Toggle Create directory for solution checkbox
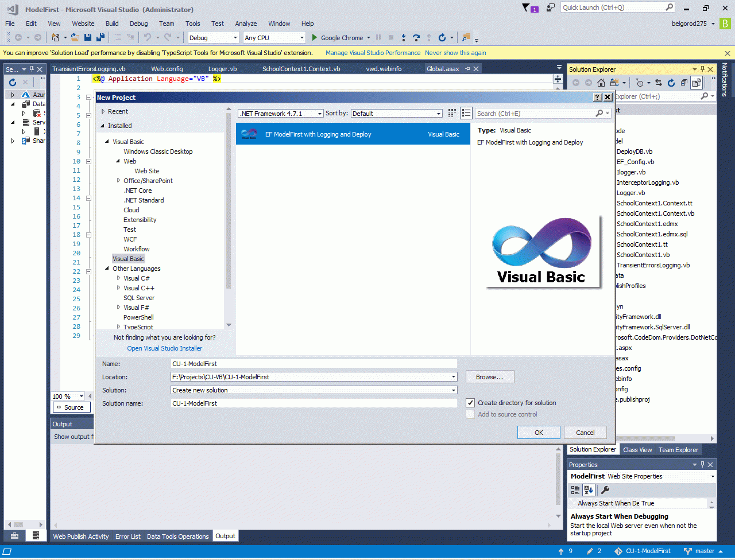The image size is (735, 560). click(x=470, y=403)
